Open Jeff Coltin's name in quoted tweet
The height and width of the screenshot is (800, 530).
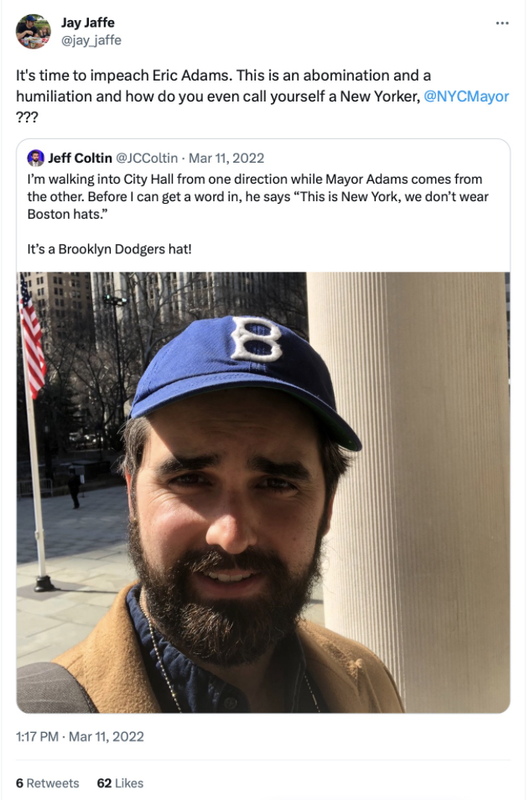pos(80,158)
